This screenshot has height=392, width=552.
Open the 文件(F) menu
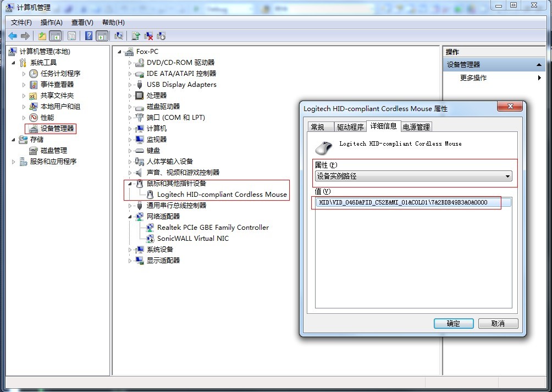pos(21,23)
